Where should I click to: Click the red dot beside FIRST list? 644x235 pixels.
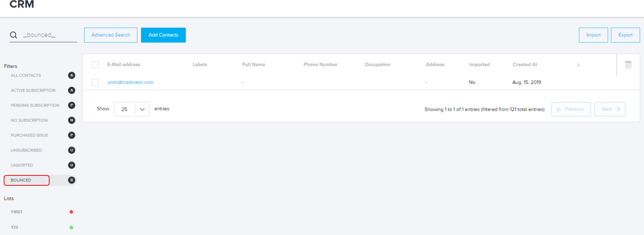click(x=71, y=212)
